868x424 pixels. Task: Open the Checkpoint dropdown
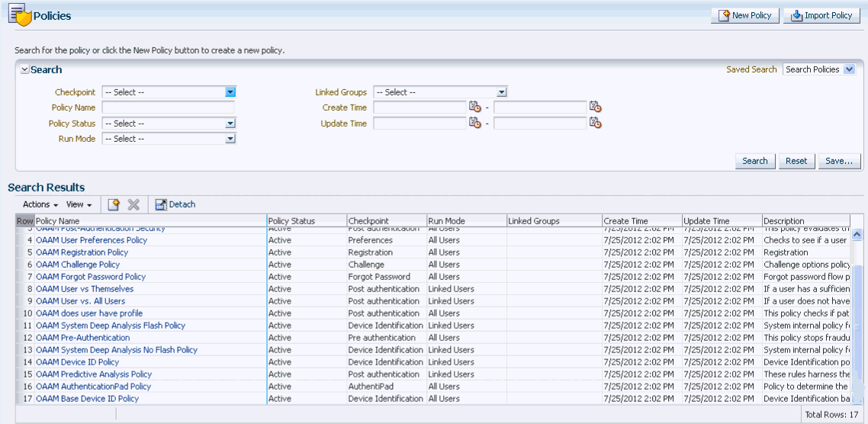[169, 92]
